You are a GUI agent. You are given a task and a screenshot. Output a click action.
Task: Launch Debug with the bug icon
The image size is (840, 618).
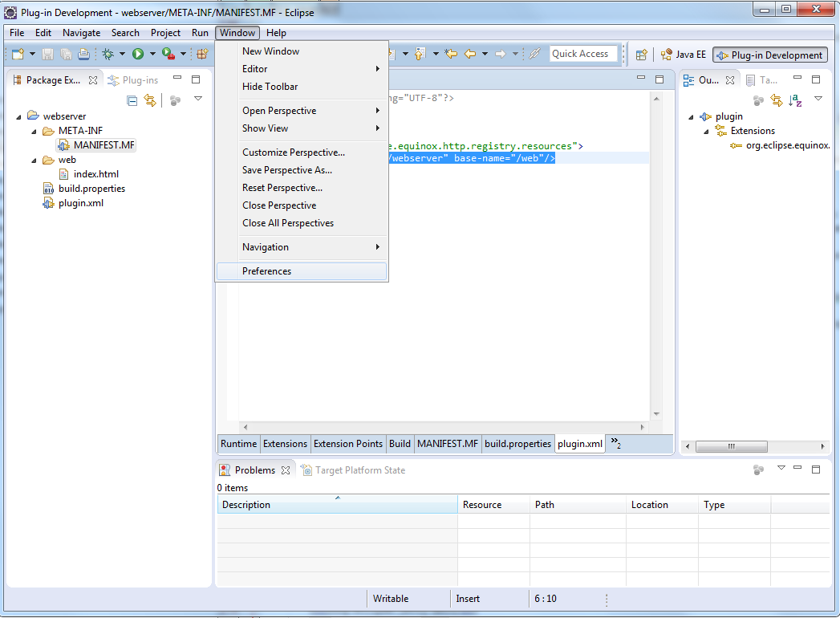click(108, 54)
